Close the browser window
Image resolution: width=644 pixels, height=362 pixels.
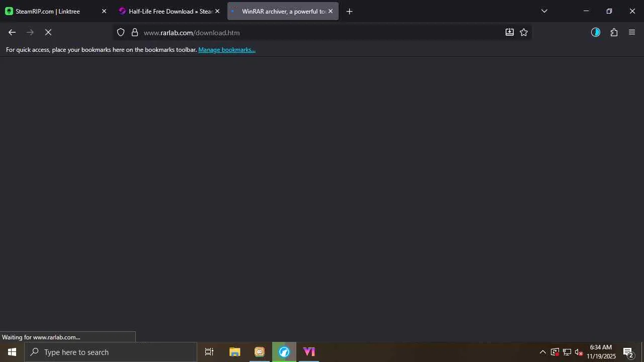tap(632, 11)
